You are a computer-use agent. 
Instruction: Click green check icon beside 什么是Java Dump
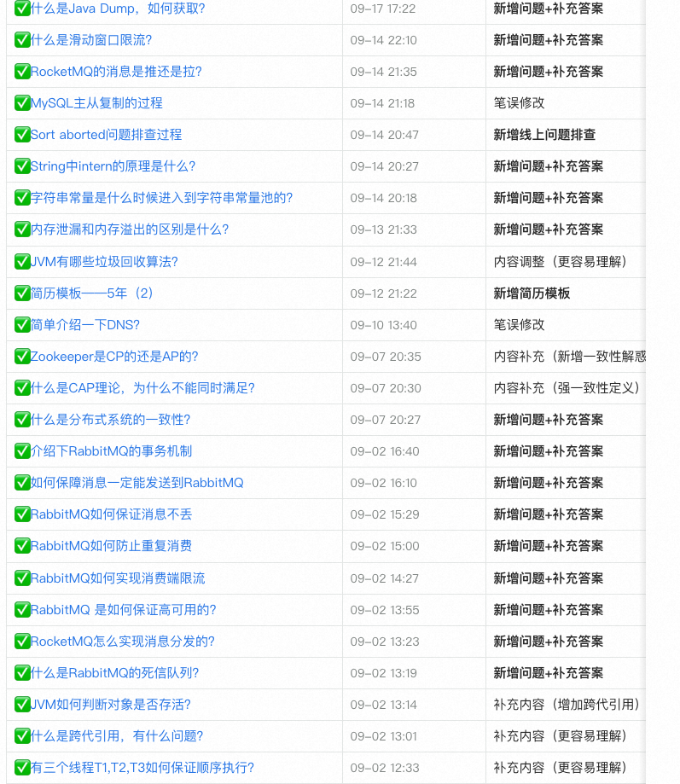tap(22, 9)
